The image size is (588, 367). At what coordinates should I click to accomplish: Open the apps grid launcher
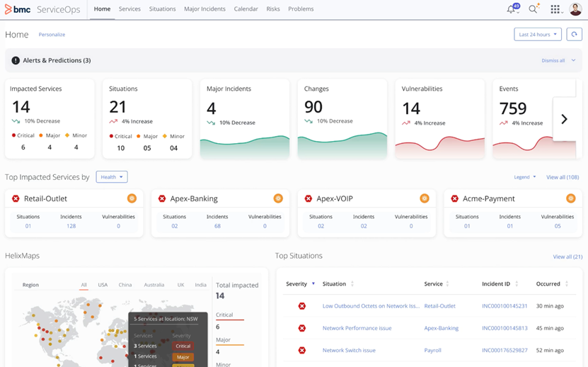point(555,9)
